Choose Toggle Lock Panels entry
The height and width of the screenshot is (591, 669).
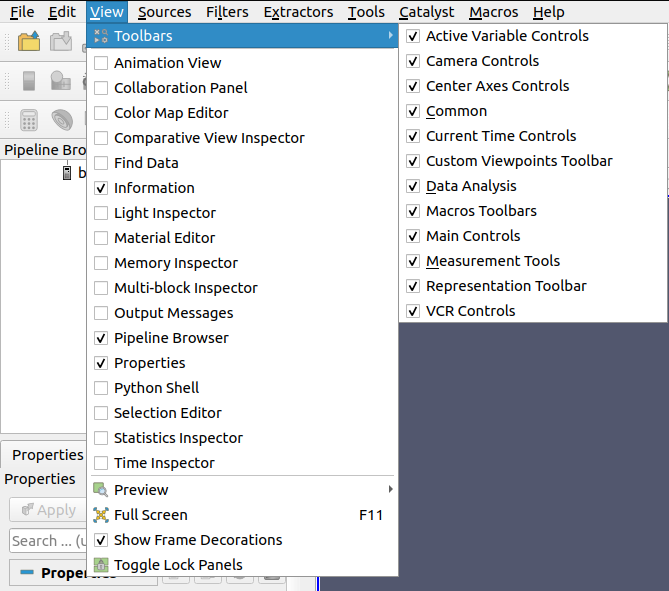pos(242,565)
